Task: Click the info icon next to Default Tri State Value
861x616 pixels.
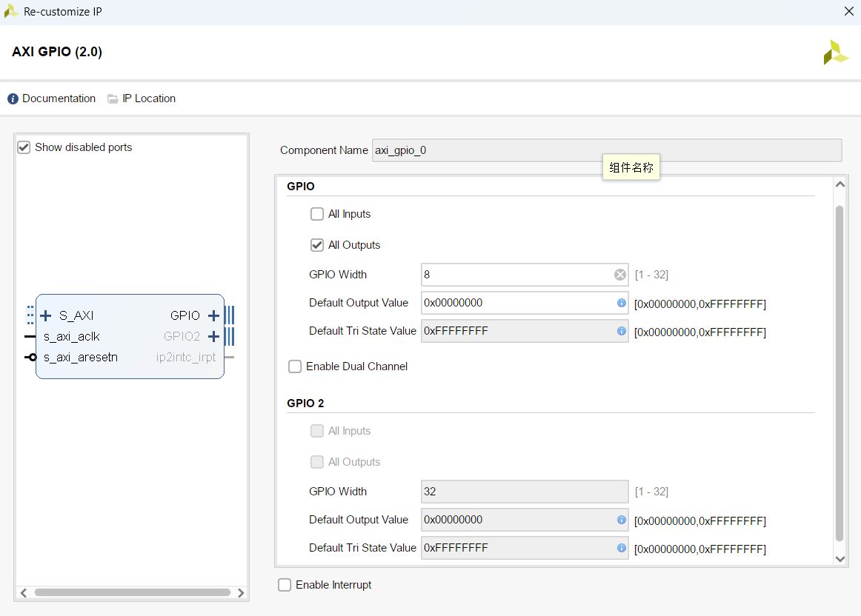Action: click(621, 331)
